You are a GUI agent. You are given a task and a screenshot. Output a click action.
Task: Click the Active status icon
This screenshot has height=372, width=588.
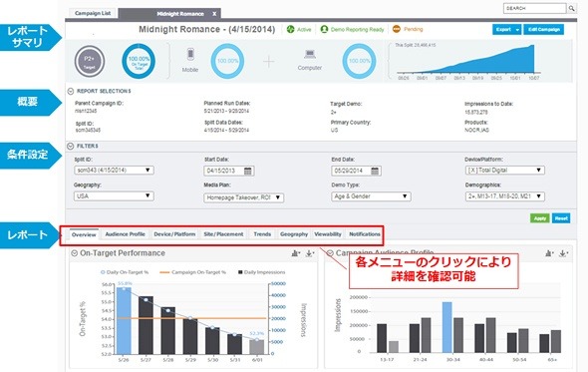point(291,29)
